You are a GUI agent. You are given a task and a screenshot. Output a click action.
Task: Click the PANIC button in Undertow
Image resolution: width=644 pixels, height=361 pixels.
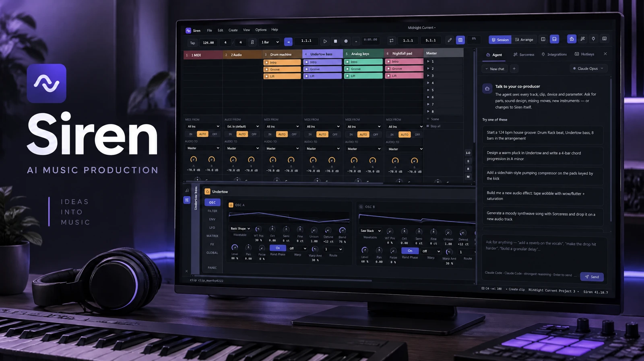[212, 268]
